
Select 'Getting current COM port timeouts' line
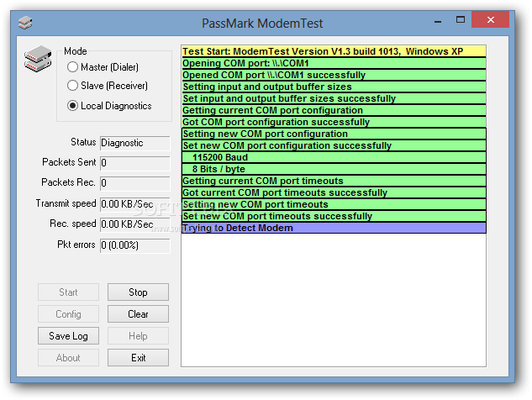click(334, 181)
